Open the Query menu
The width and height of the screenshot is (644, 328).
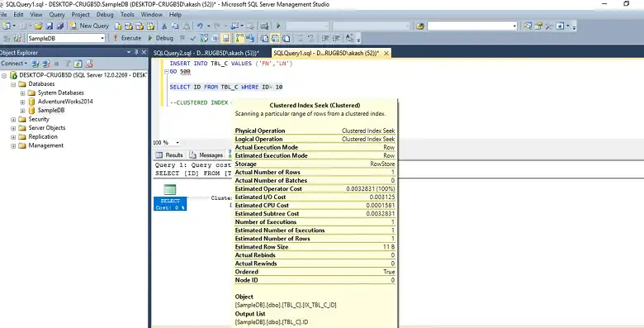point(57,14)
